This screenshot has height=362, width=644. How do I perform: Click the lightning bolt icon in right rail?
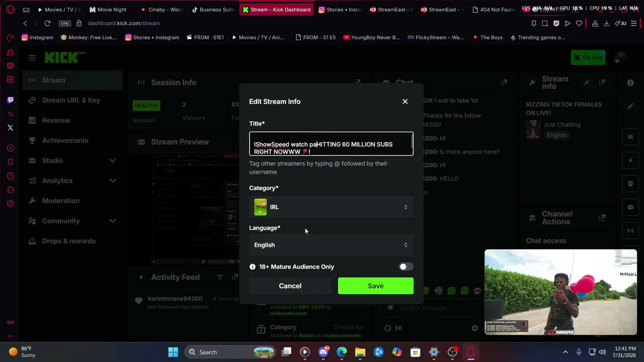point(630,160)
